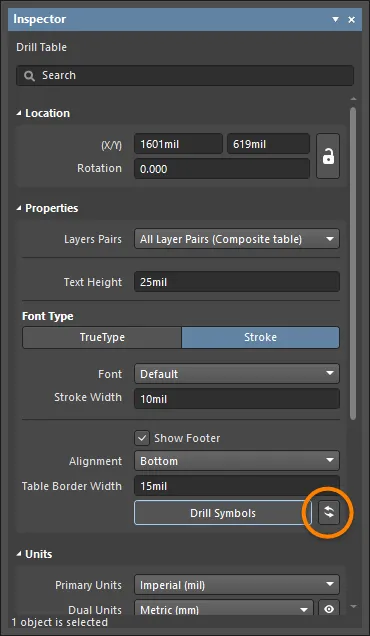Click the Drill Table object label
The image size is (370, 636).
tap(41, 47)
